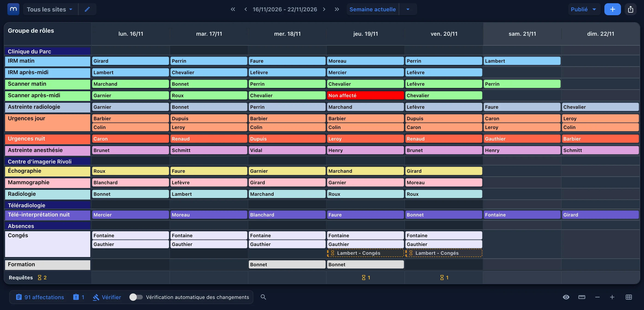Open Thursday's pending request hourglass
Viewport: 644px width, 310px height.
tap(366, 278)
